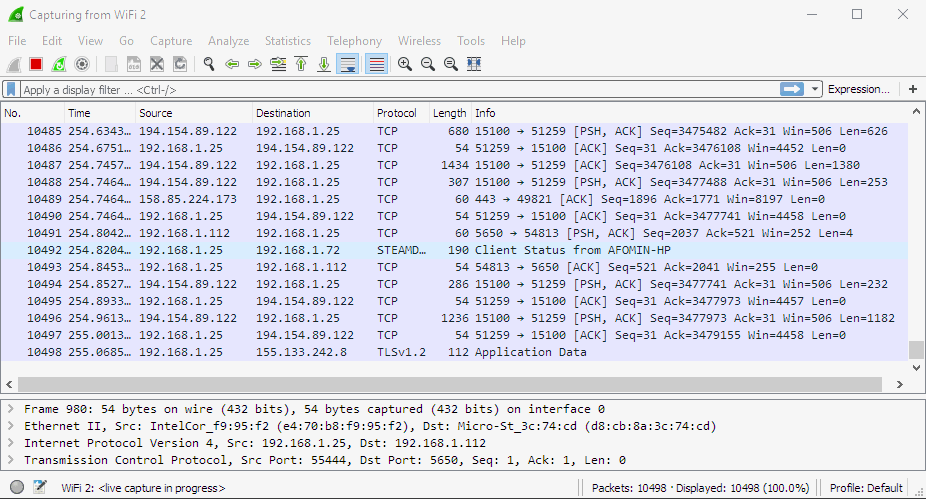Jump to the first packet

(301, 64)
